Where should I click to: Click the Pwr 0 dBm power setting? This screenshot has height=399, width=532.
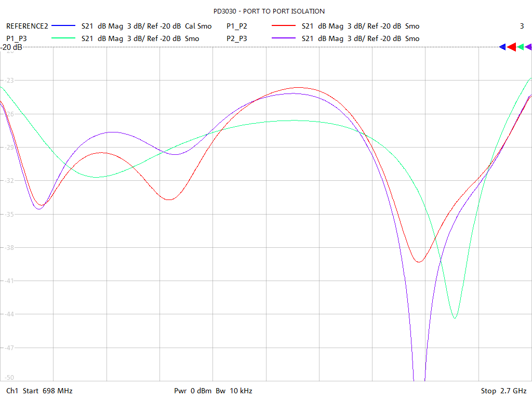(x=193, y=391)
